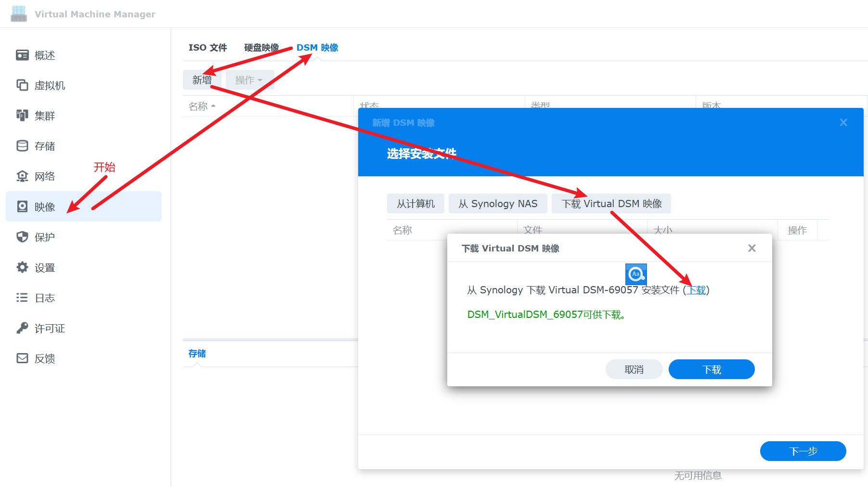Select 设置 label in the sidebar
Image resolution: width=868 pixels, height=487 pixels.
point(45,268)
